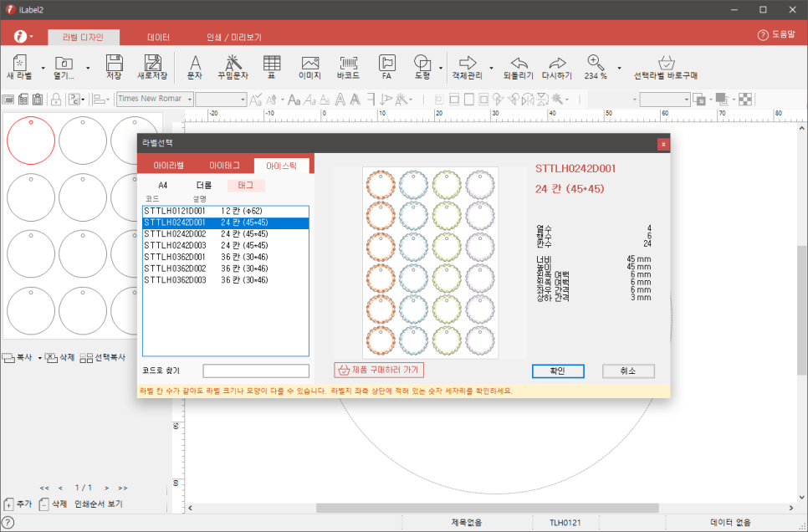Select the STTLH0242D002 label row
This screenshot has width=808, height=532.
point(226,234)
